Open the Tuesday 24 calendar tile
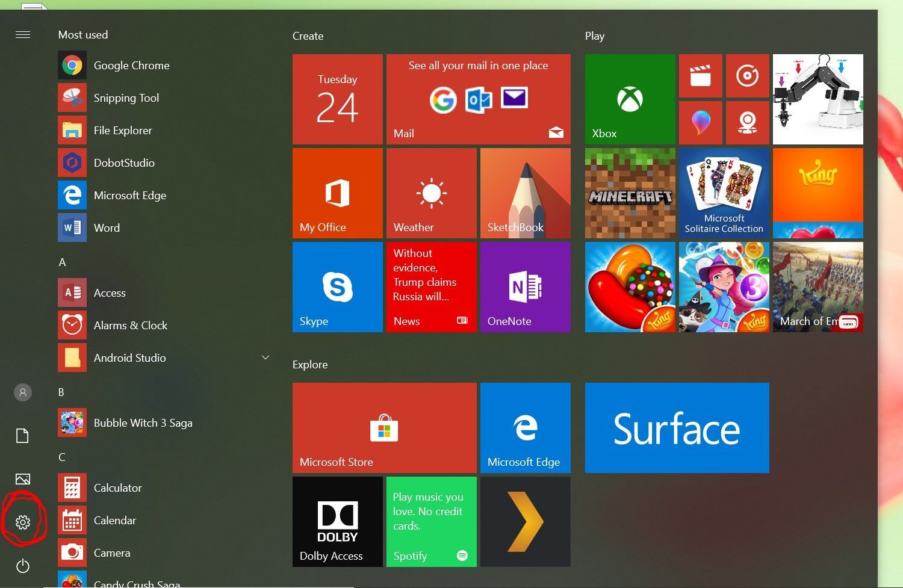The height and width of the screenshot is (588, 903). tap(338, 99)
